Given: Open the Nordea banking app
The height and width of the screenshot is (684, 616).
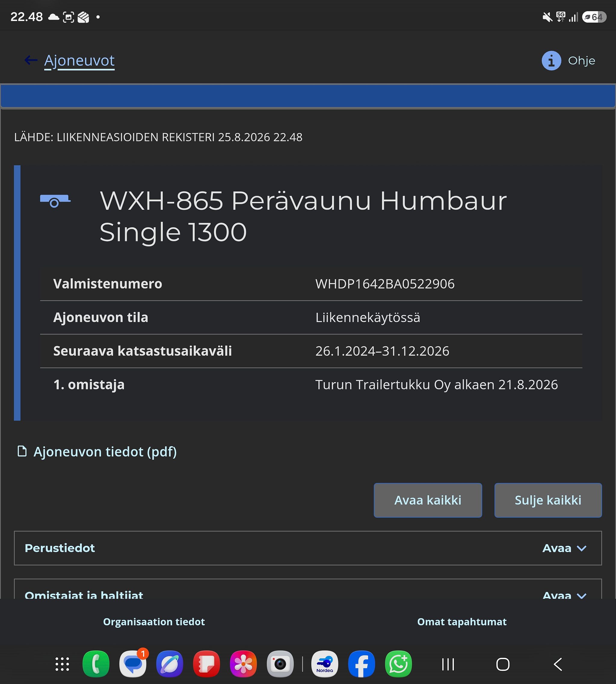Looking at the screenshot, I should click(325, 664).
